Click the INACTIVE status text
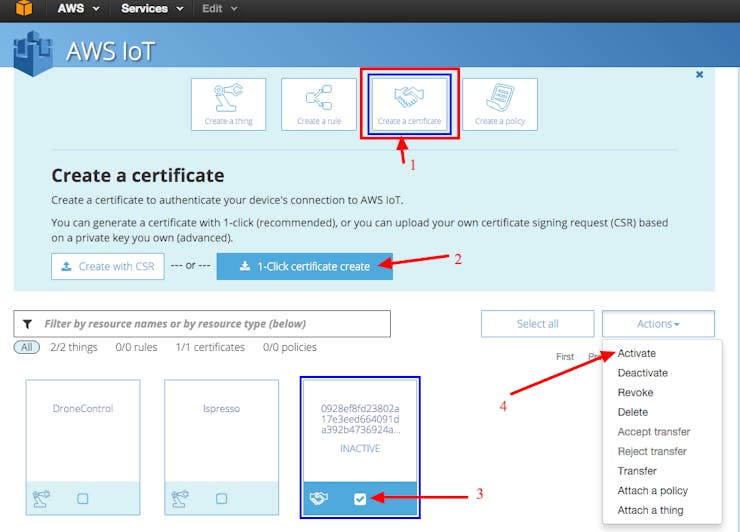This screenshot has height=532, width=740. 360,448
